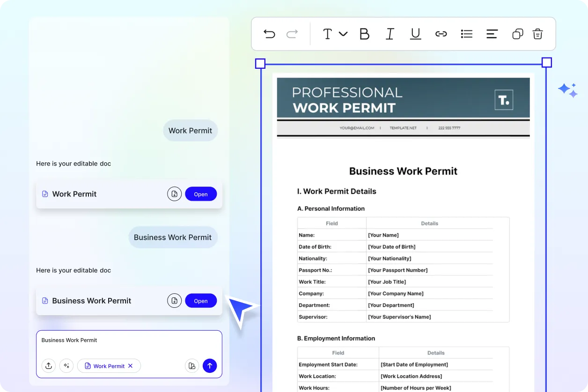This screenshot has width=588, height=392.
Task: Download the Work Permit file
Action: (174, 194)
